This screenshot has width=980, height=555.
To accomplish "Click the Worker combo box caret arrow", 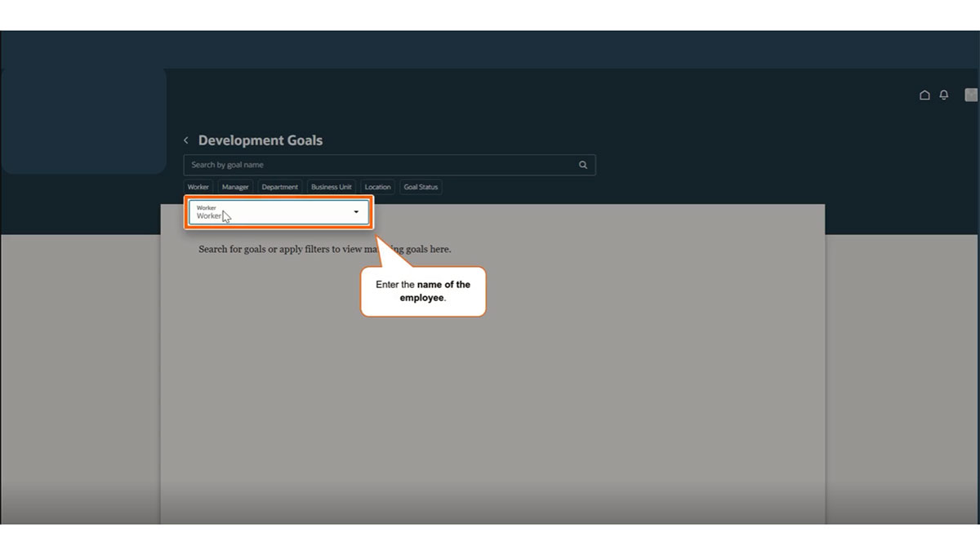I will click(x=356, y=212).
